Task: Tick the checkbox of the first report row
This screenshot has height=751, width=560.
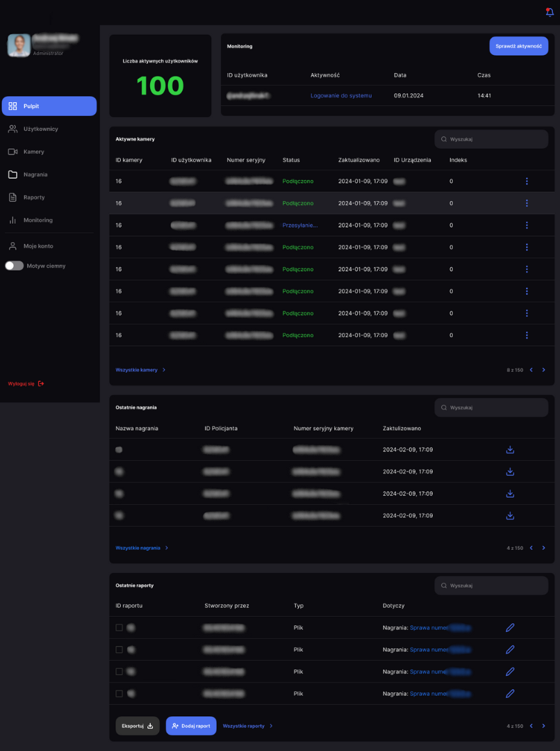Action: [x=120, y=627]
